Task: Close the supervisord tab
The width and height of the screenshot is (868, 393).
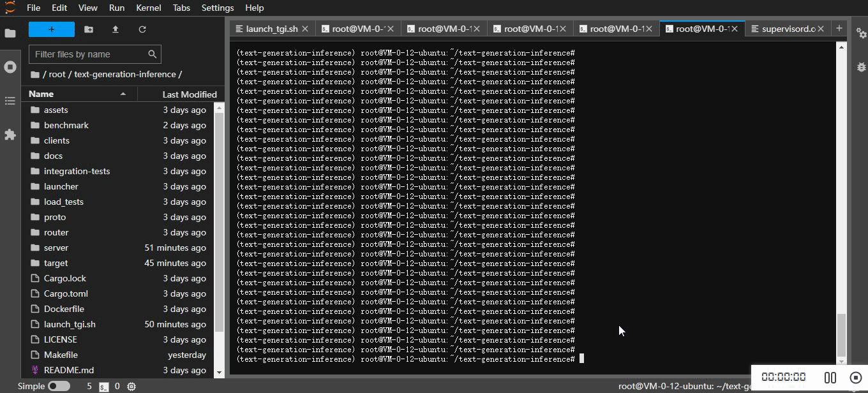Action: click(x=821, y=29)
